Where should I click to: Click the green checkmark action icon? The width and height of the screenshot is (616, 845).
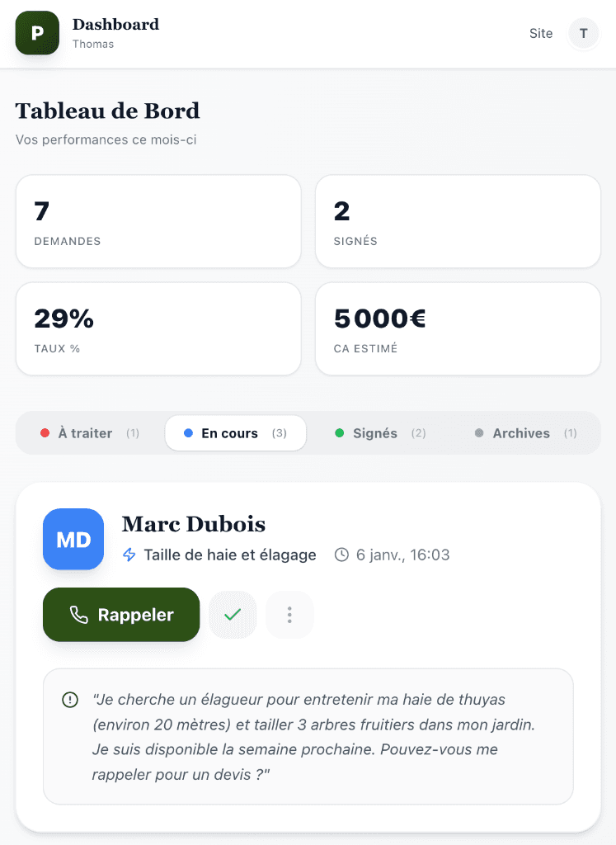point(232,615)
